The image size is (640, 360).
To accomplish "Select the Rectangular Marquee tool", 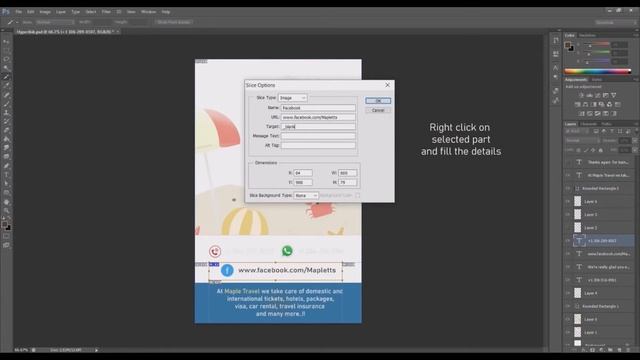I will [x=6, y=50].
